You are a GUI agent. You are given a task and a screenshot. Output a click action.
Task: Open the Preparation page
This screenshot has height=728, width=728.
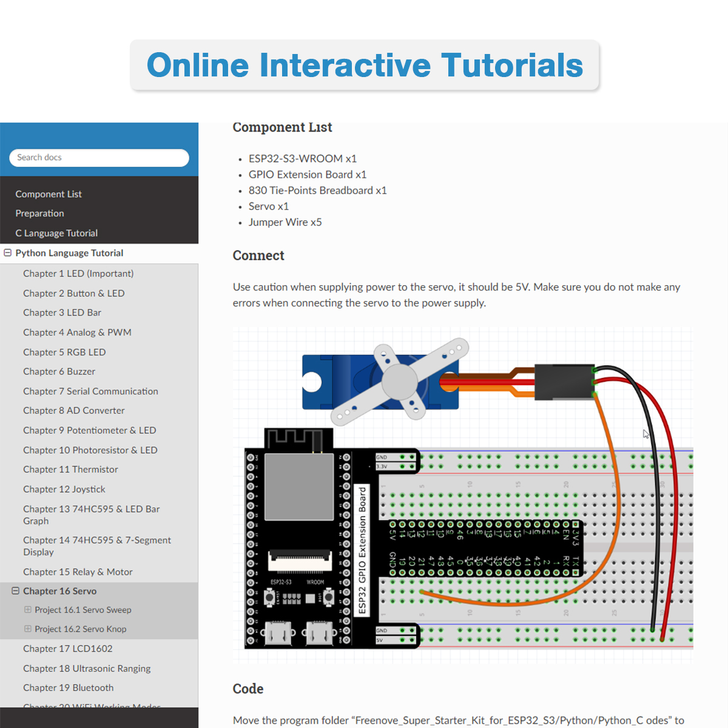[x=39, y=214]
